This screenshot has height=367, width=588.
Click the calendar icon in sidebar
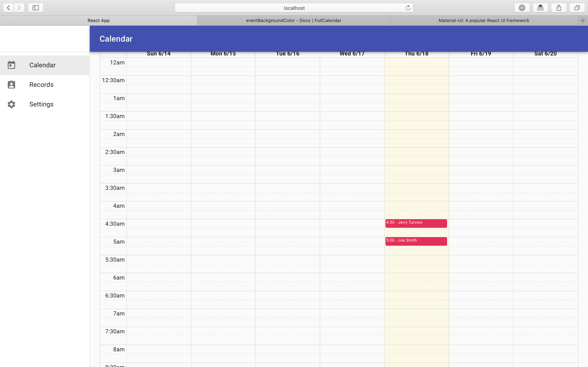[x=11, y=65]
